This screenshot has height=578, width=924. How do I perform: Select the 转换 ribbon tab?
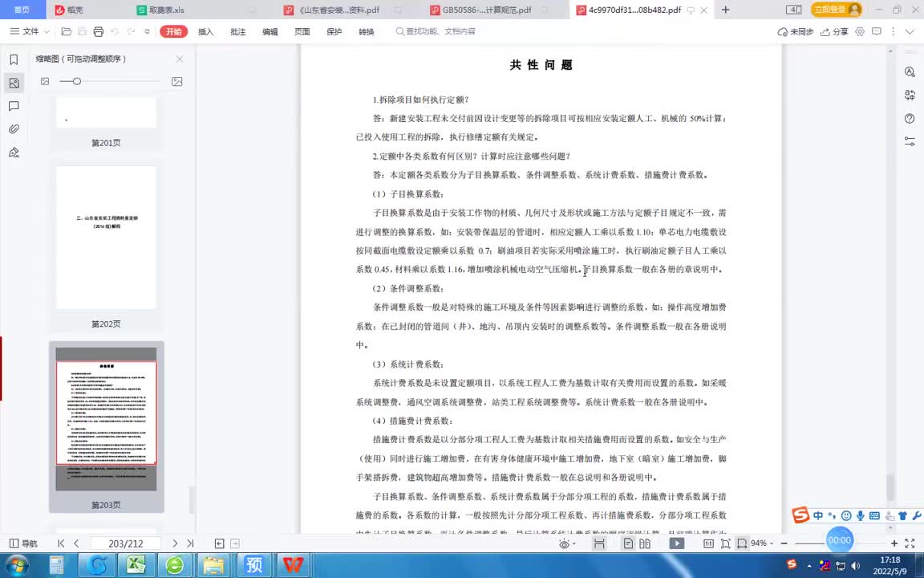[367, 32]
